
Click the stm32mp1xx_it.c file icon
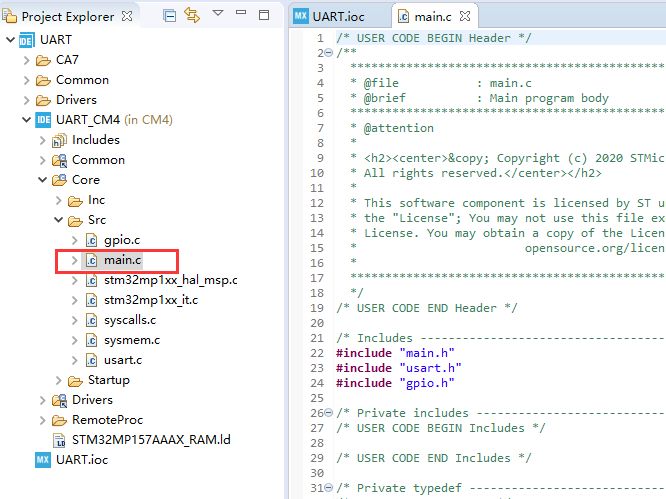tap(91, 300)
